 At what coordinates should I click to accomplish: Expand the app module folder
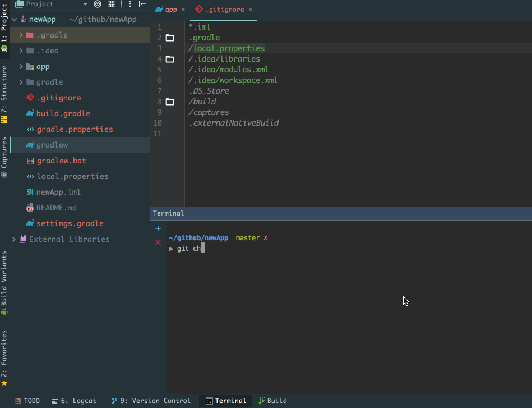pyautogui.click(x=21, y=66)
